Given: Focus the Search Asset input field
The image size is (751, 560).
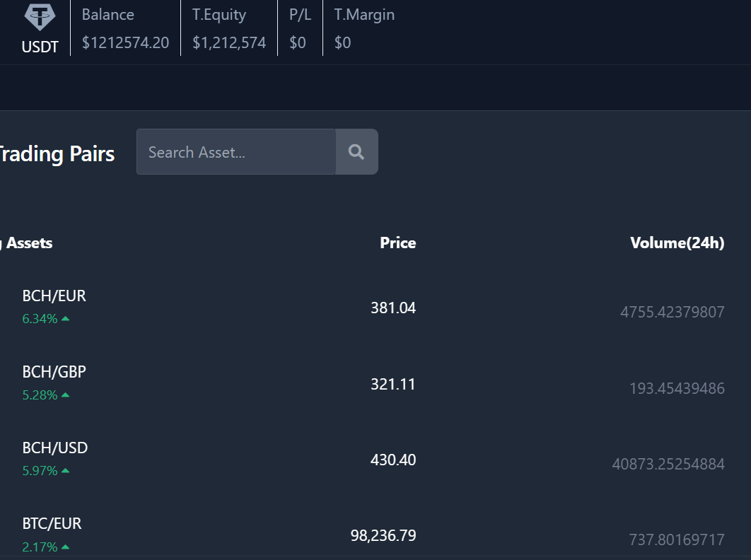Looking at the screenshot, I should 235,151.
